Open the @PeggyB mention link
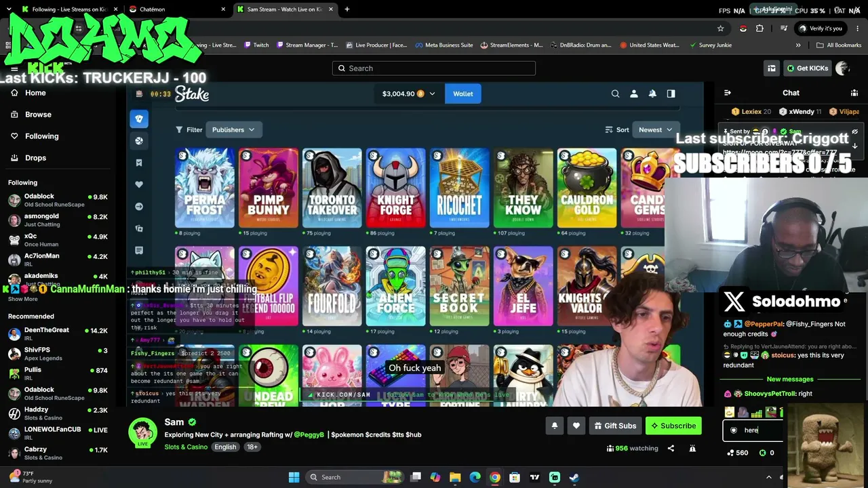Image resolution: width=868 pixels, height=488 pixels. coord(309,434)
